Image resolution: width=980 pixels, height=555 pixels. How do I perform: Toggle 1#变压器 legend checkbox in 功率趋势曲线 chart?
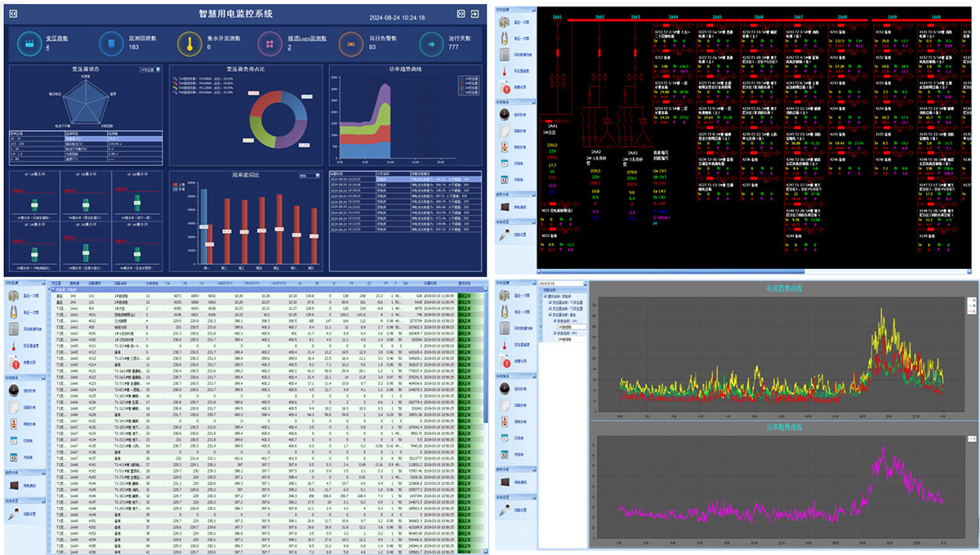tap(461, 78)
